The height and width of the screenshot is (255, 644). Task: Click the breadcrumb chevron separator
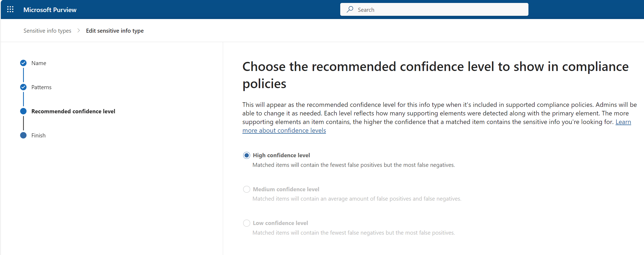(79, 31)
